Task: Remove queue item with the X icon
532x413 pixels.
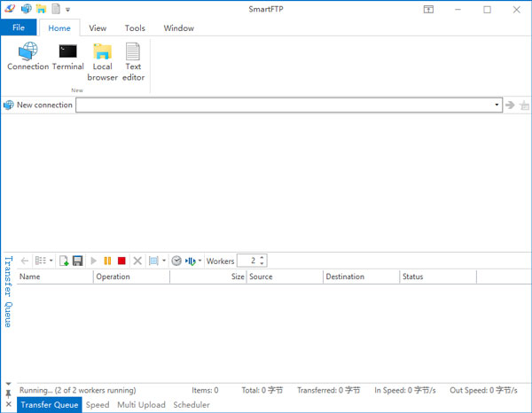Action: 137,261
